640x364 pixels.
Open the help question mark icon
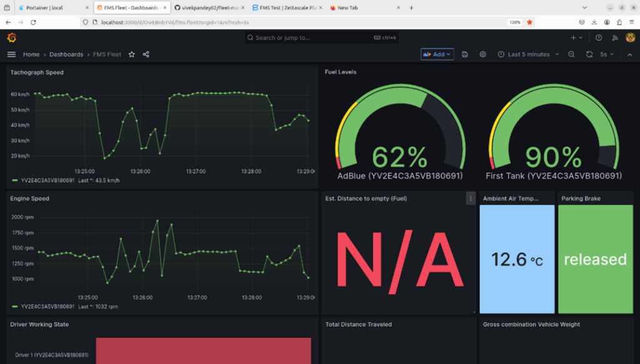point(598,37)
